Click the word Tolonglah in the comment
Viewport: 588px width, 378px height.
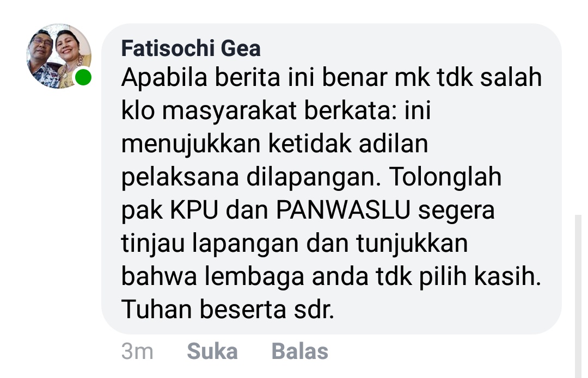click(x=445, y=177)
